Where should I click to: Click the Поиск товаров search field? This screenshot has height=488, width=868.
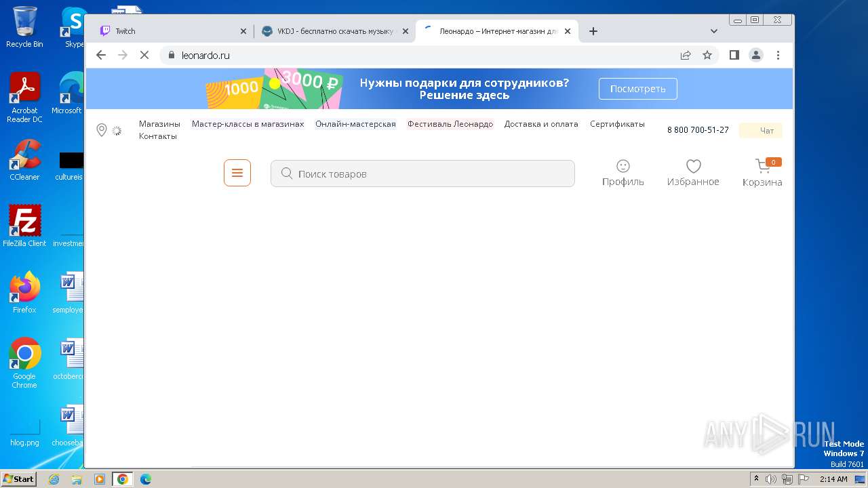[x=422, y=174]
